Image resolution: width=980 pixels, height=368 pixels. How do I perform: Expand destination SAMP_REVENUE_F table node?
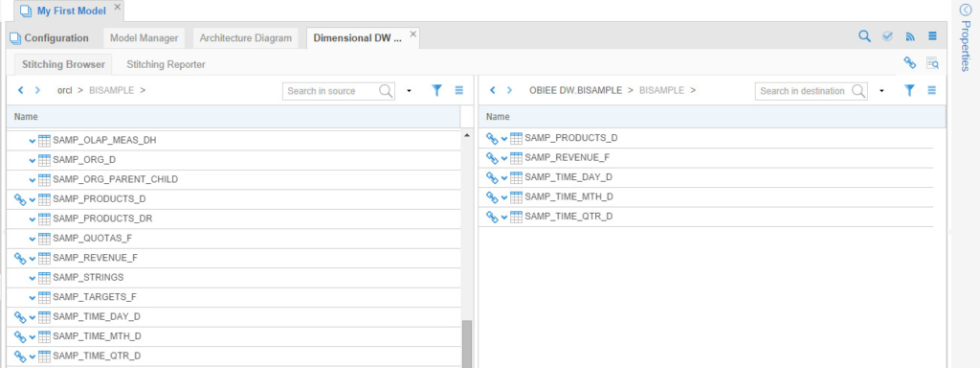504,158
